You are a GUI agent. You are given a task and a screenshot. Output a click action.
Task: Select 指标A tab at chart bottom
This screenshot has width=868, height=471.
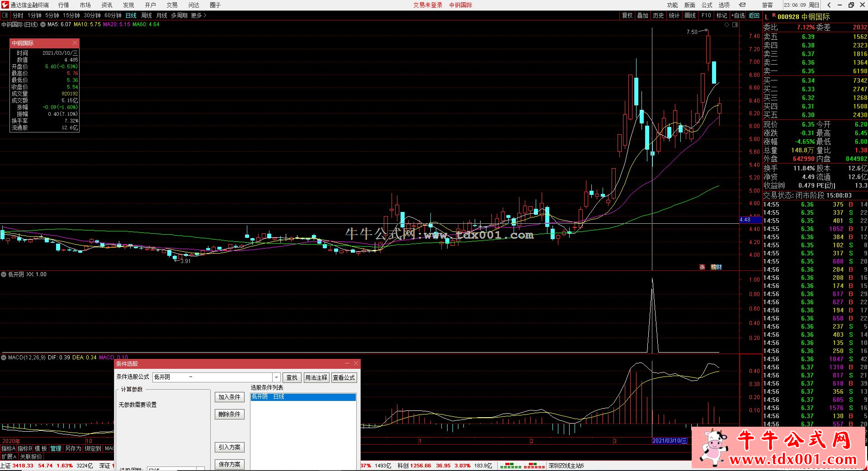9,448
